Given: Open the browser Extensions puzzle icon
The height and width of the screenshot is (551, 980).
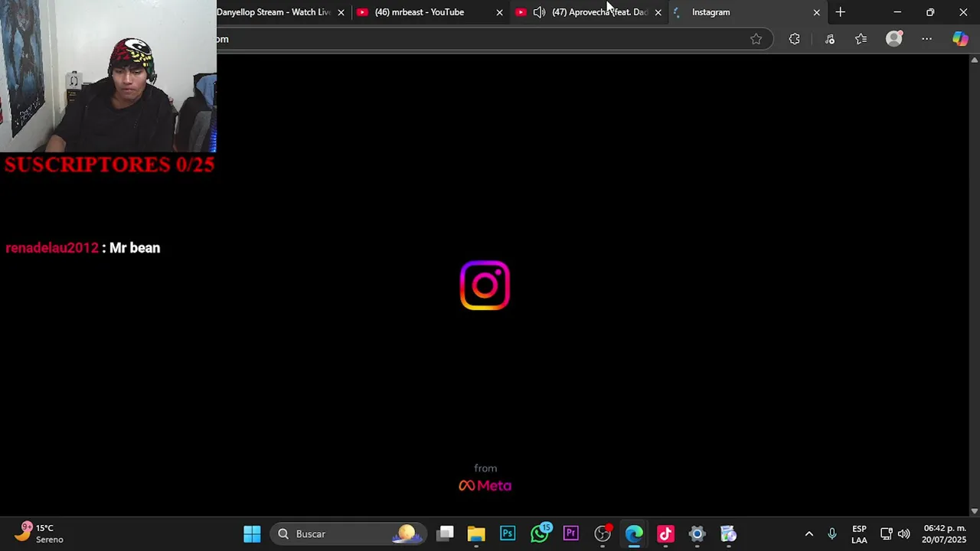Looking at the screenshot, I should [x=794, y=39].
